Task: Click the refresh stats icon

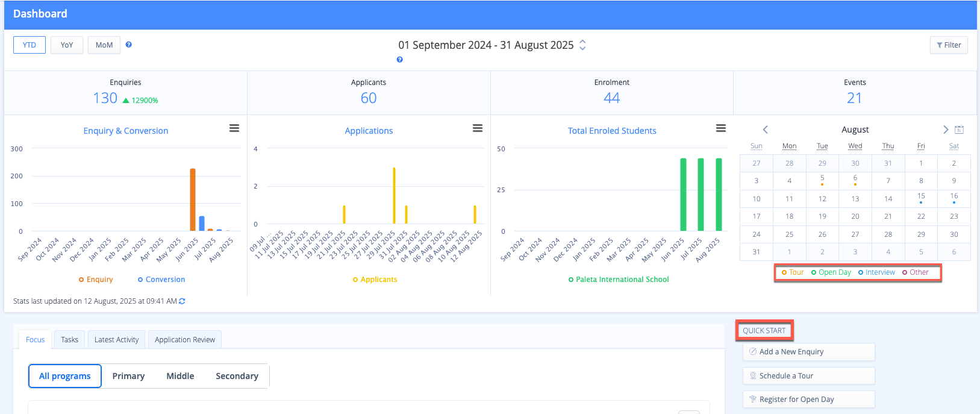Action: [182, 301]
